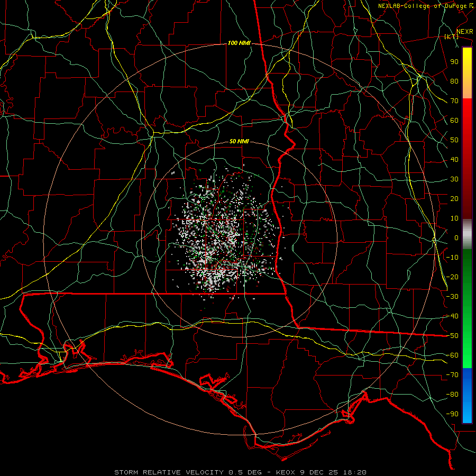Select the positive "10" scale value label
This screenshot has width=476, height=476.
454,218
